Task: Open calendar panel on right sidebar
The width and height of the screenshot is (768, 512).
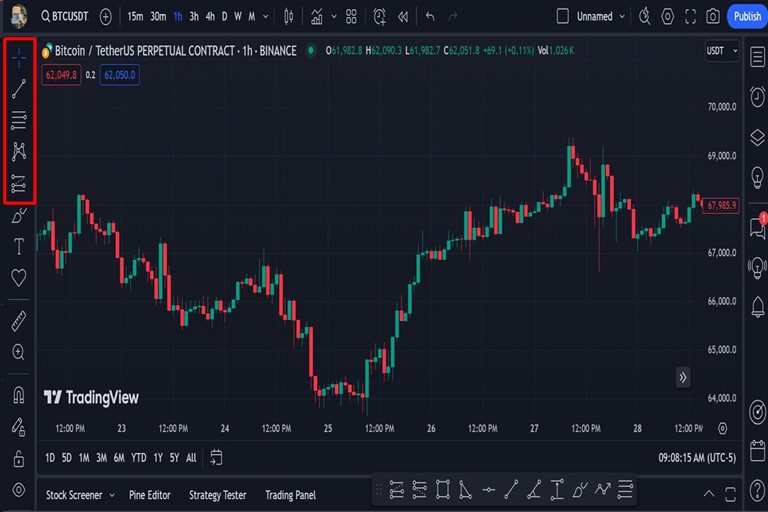Action: 757,451
